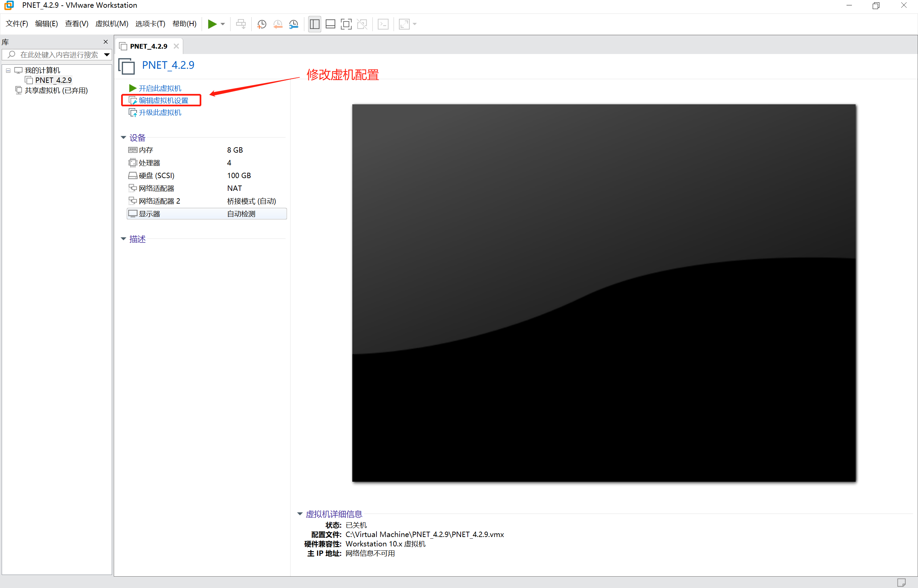Click the monitor icon beside 显示器
This screenshot has height=588, width=918.
click(x=133, y=214)
